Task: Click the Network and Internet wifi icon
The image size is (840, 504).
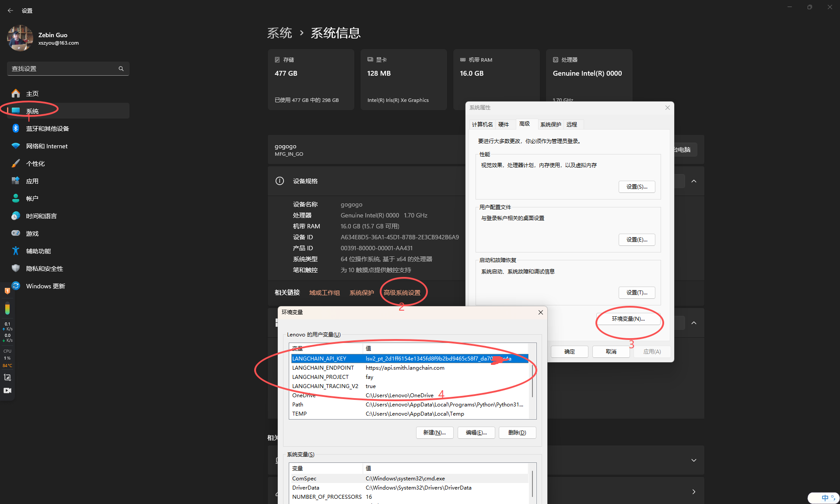Action: (16, 146)
